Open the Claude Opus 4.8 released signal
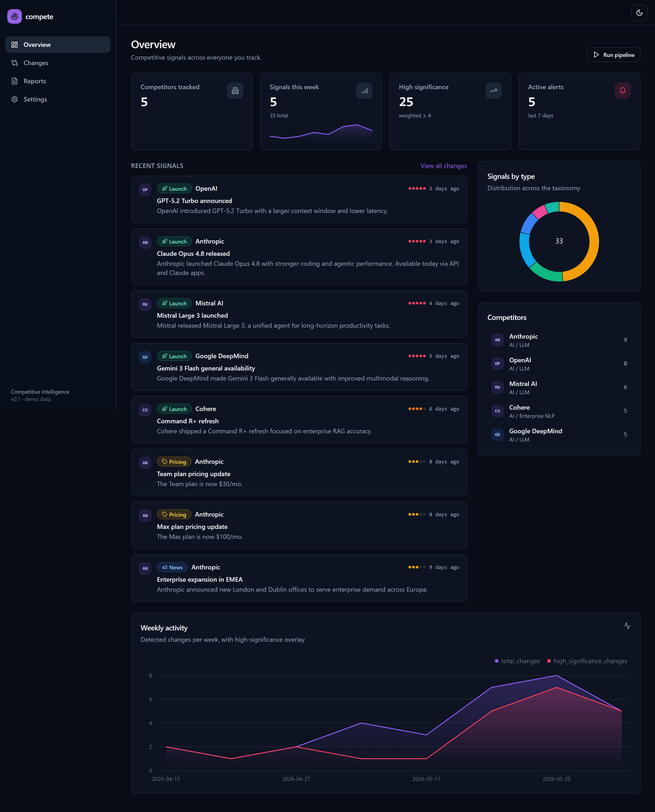 (299, 257)
